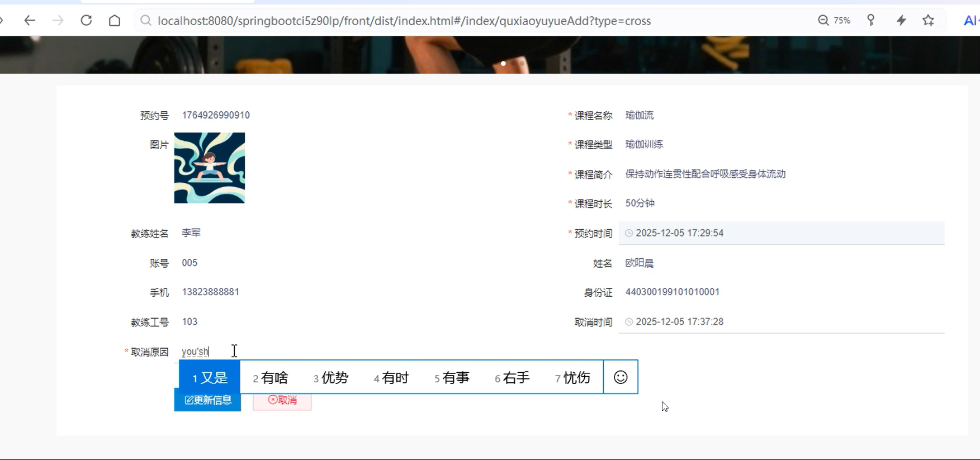Click the clock icon in 取消时间 field
The height and width of the screenshot is (460, 980).
click(x=629, y=322)
